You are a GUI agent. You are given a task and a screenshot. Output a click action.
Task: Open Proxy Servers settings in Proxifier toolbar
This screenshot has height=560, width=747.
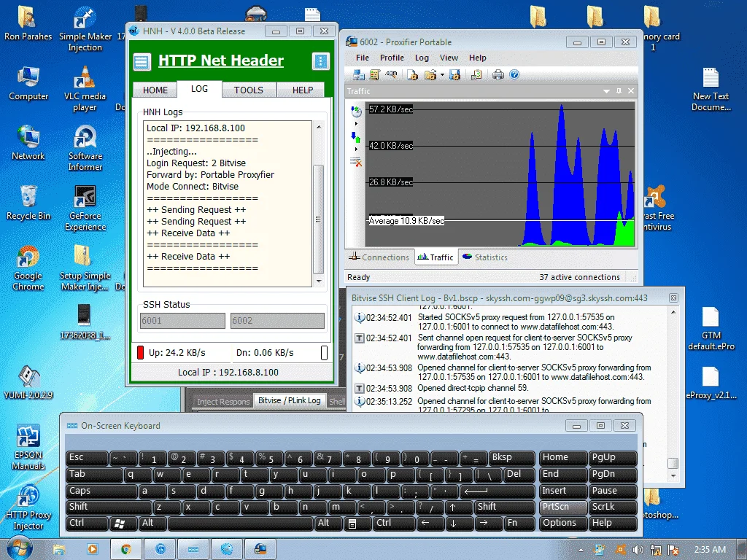click(x=359, y=75)
